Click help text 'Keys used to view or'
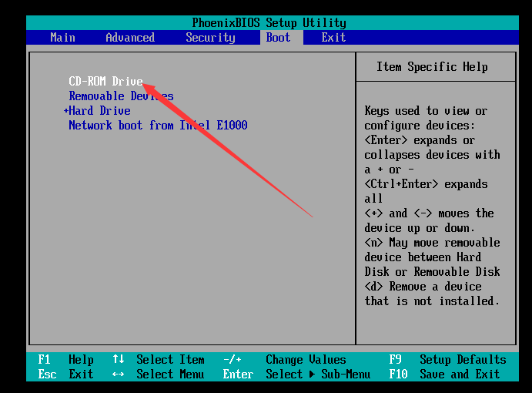The image size is (532, 393). 426,111
